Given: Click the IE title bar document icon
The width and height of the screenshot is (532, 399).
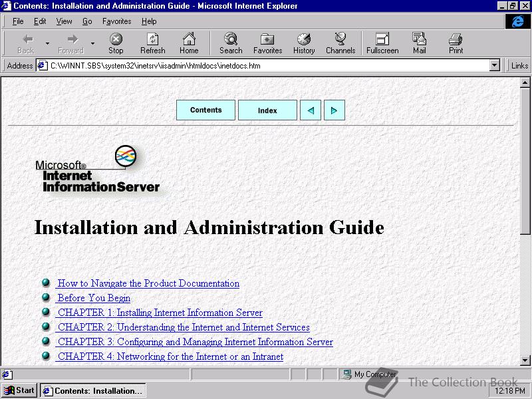Looking at the screenshot, I should click(7, 6).
